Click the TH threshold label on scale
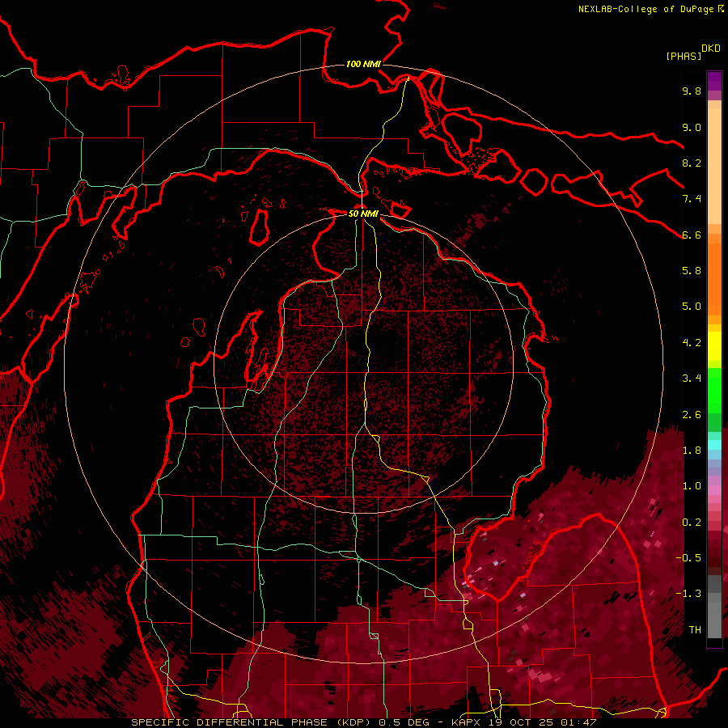 (x=695, y=630)
